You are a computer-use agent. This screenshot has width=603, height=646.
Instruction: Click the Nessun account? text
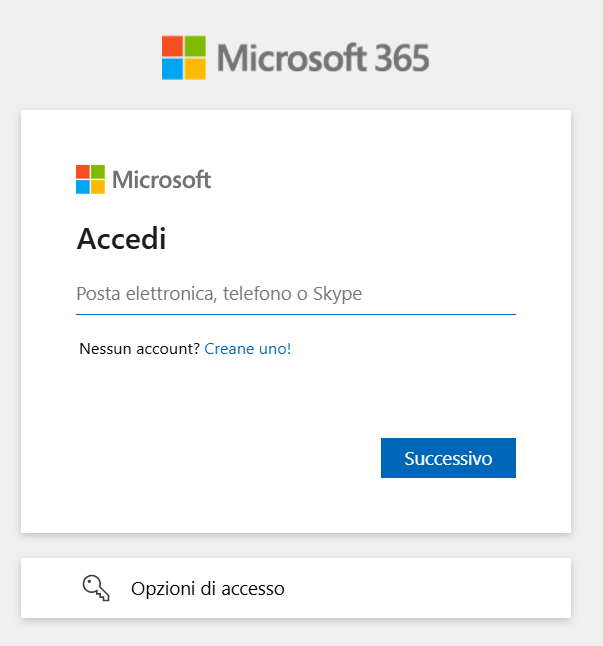click(x=139, y=349)
